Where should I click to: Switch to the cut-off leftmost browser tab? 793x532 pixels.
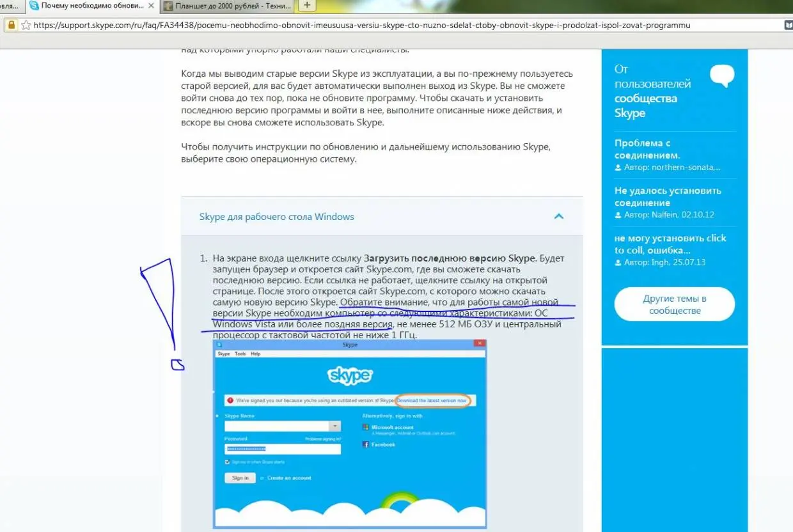pyautogui.click(x=12, y=6)
